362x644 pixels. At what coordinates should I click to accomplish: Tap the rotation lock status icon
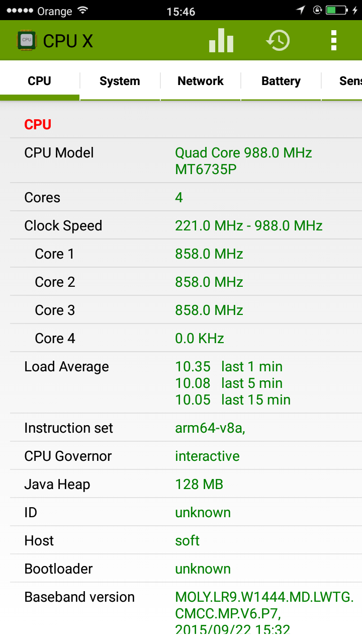(317, 10)
